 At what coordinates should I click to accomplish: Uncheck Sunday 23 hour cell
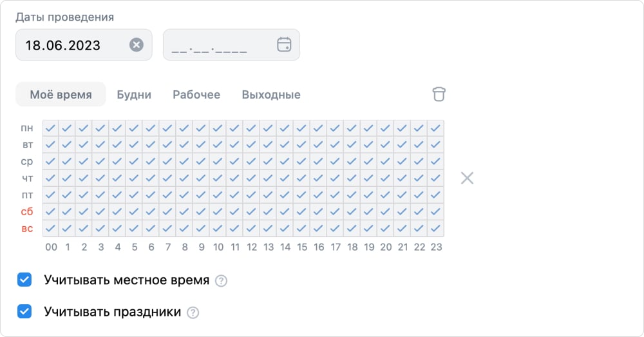pos(436,228)
